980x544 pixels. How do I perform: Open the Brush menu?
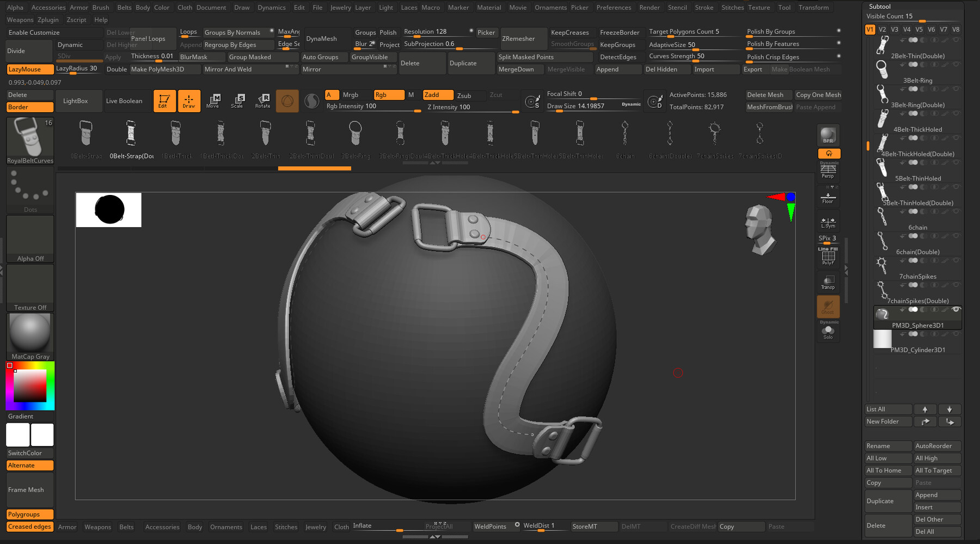click(101, 8)
